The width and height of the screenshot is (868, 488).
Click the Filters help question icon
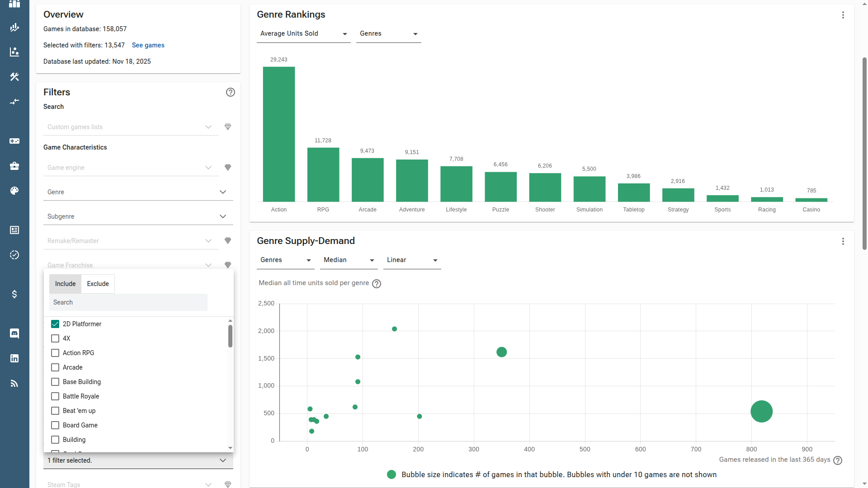231,92
